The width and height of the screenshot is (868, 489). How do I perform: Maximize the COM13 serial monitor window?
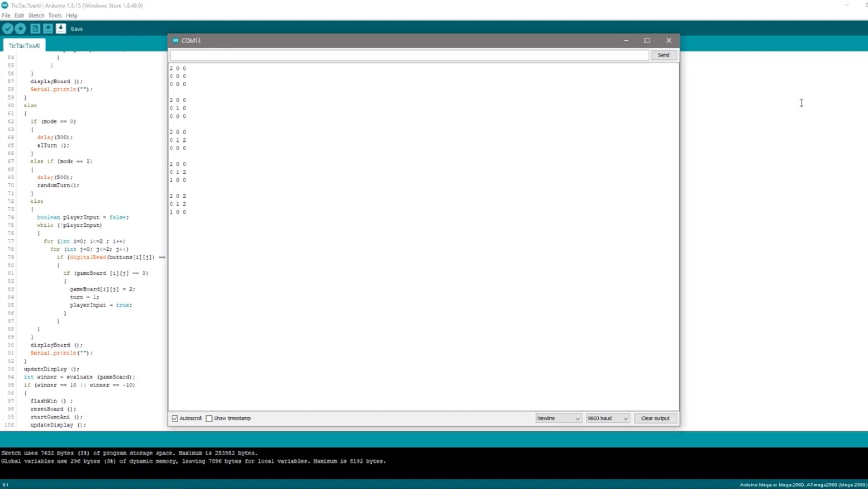coord(647,41)
